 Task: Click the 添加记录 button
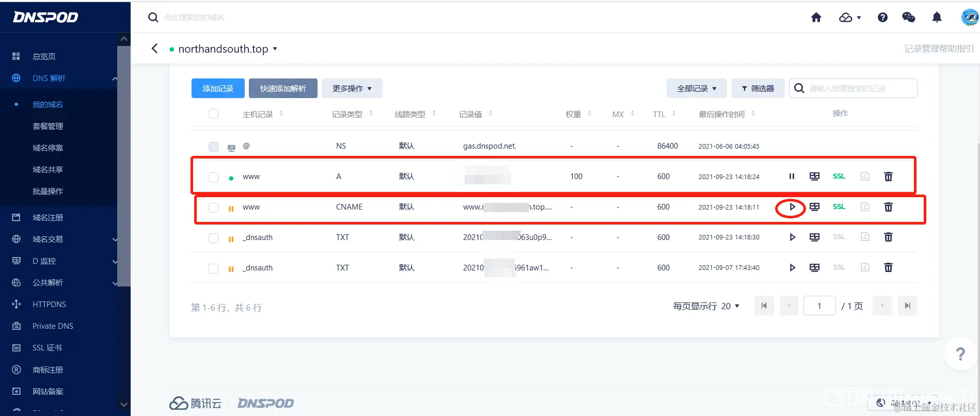(x=218, y=88)
